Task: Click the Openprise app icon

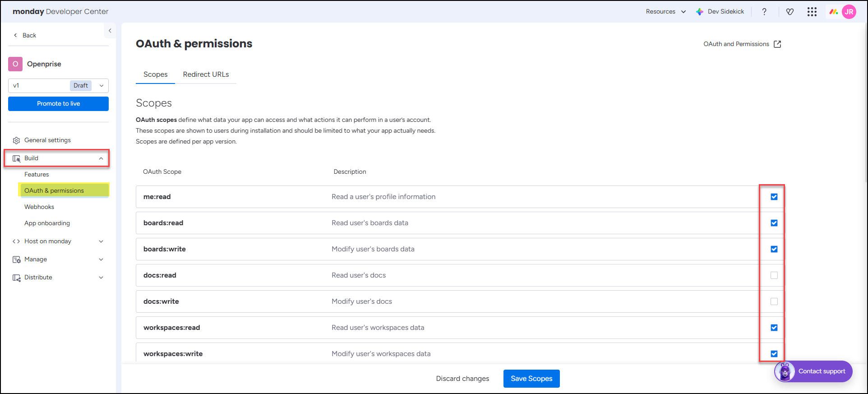Action: pos(15,64)
